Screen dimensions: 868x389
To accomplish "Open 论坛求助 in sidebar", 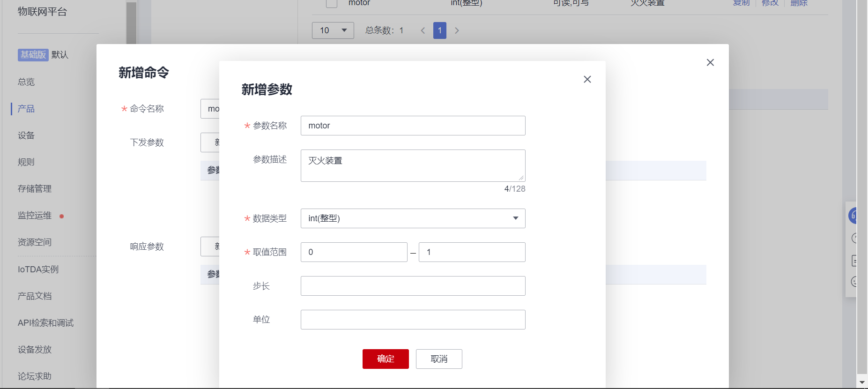I will click(x=35, y=376).
